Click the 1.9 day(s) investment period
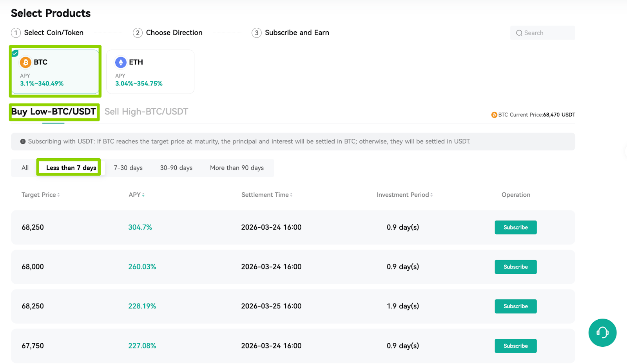The image size is (627, 364). [403, 306]
